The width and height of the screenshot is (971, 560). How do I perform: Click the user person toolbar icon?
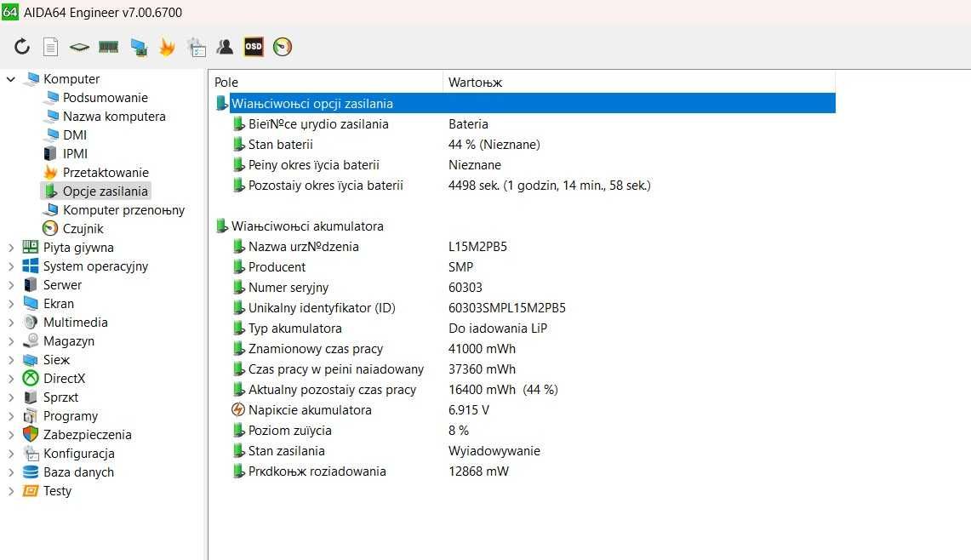click(225, 47)
